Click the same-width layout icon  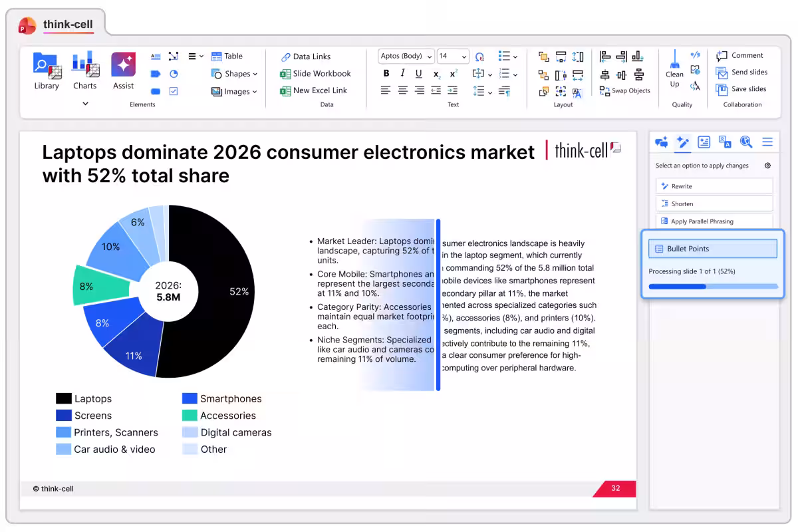point(578,74)
